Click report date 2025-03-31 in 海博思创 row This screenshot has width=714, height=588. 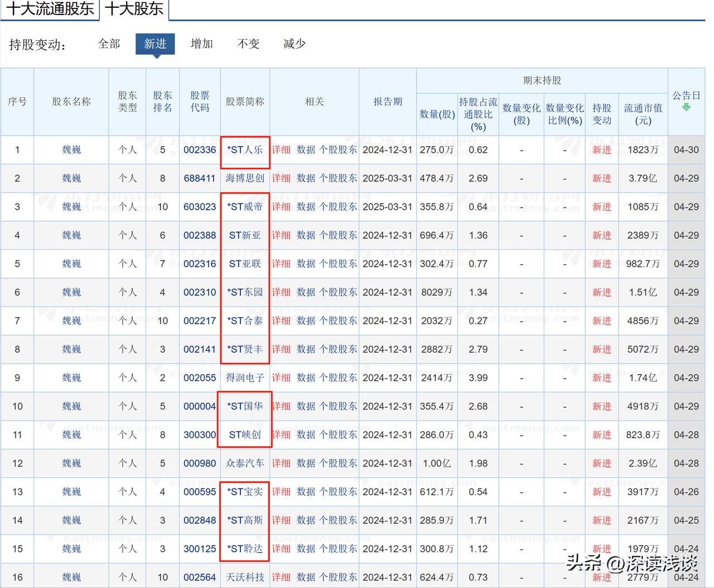[388, 178]
